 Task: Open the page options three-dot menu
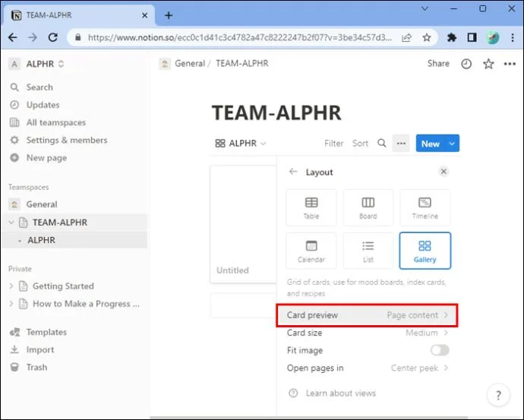(510, 64)
